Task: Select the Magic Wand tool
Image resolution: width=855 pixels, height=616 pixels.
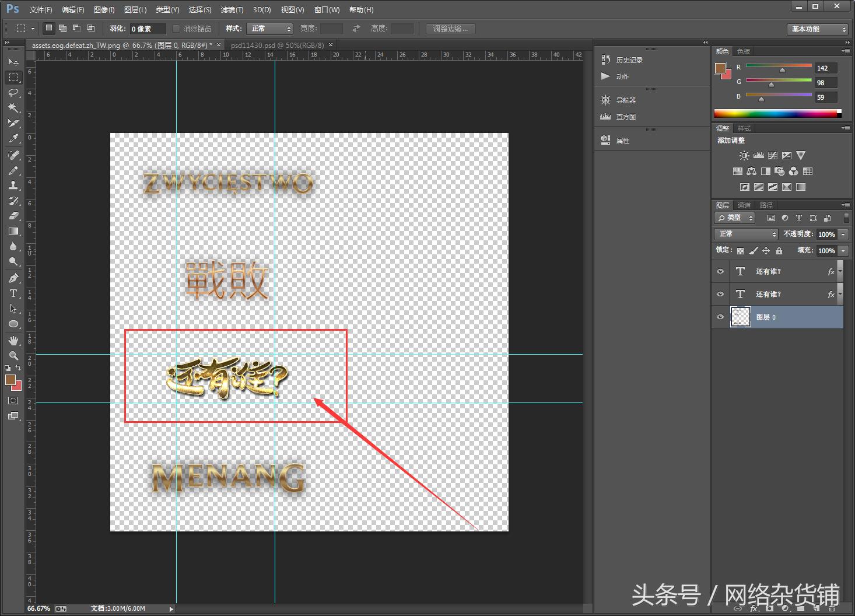Action: click(13, 108)
